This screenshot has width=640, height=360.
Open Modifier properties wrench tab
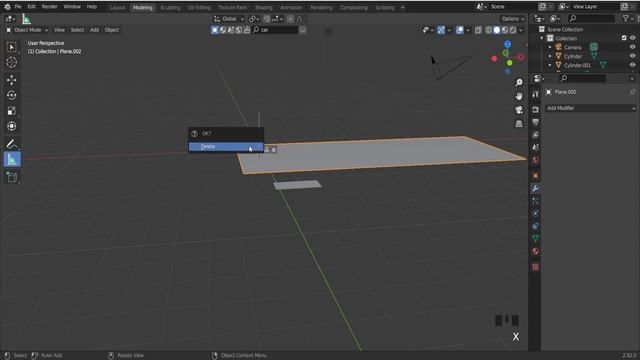(x=536, y=188)
